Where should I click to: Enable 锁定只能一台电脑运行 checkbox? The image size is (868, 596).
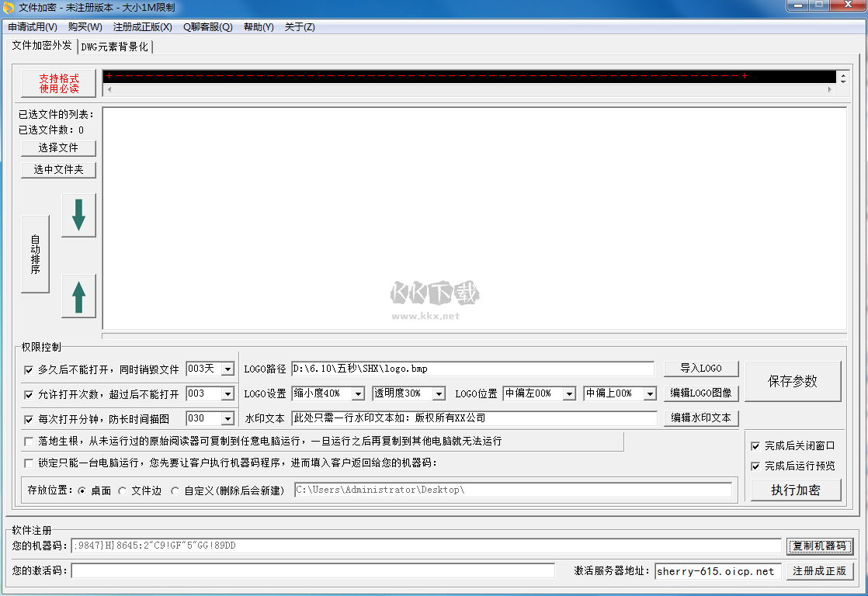[x=29, y=463]
